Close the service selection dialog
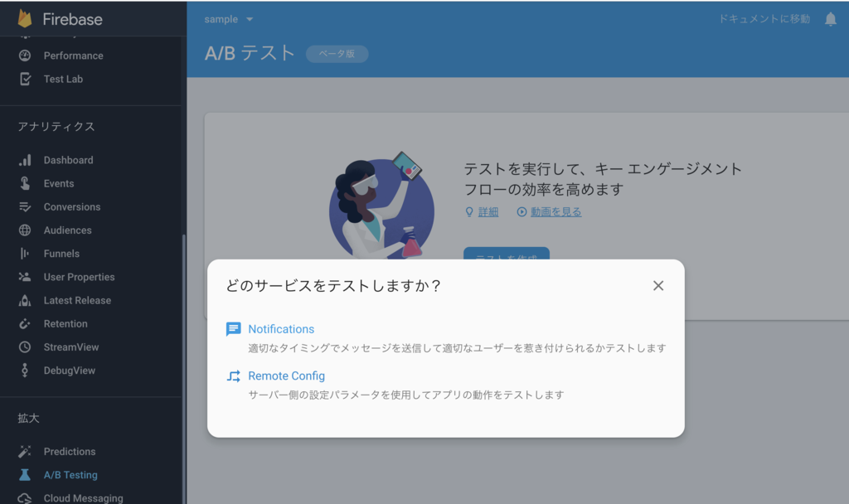 [658, 285]
